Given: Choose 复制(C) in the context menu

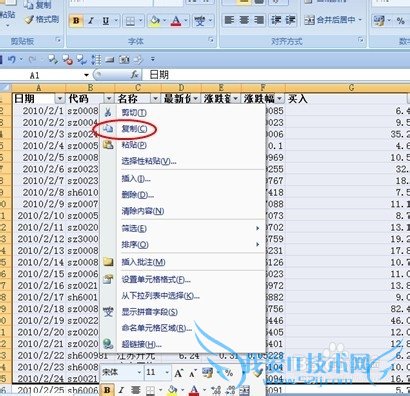Looking at the screenshot, I should pos(183,129).
